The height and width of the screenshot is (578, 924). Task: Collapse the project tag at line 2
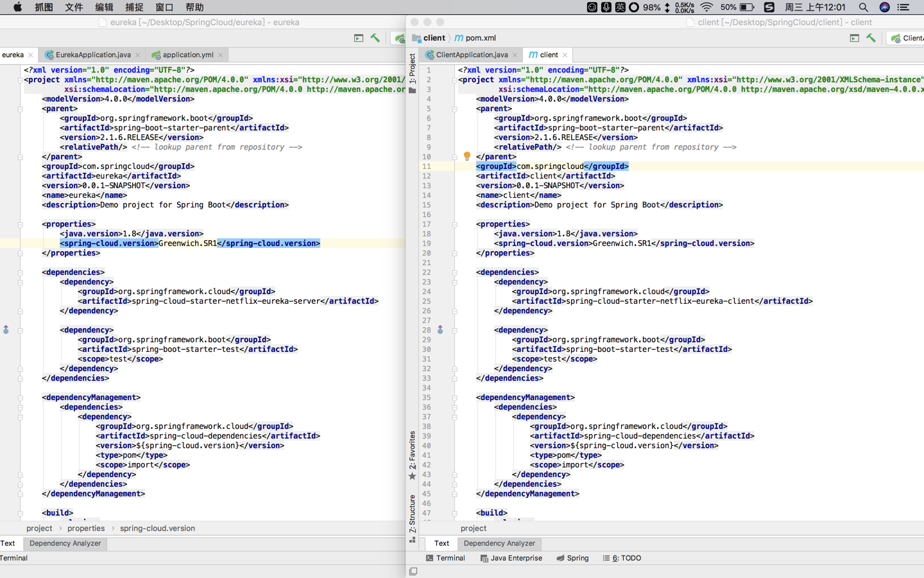coord(454,80)
